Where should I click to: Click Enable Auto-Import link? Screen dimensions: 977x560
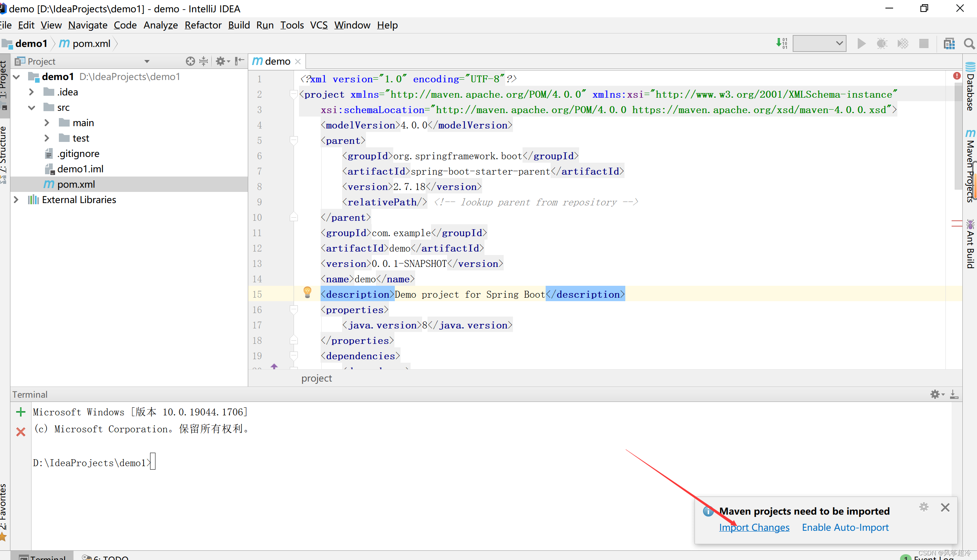click(845, 527)
